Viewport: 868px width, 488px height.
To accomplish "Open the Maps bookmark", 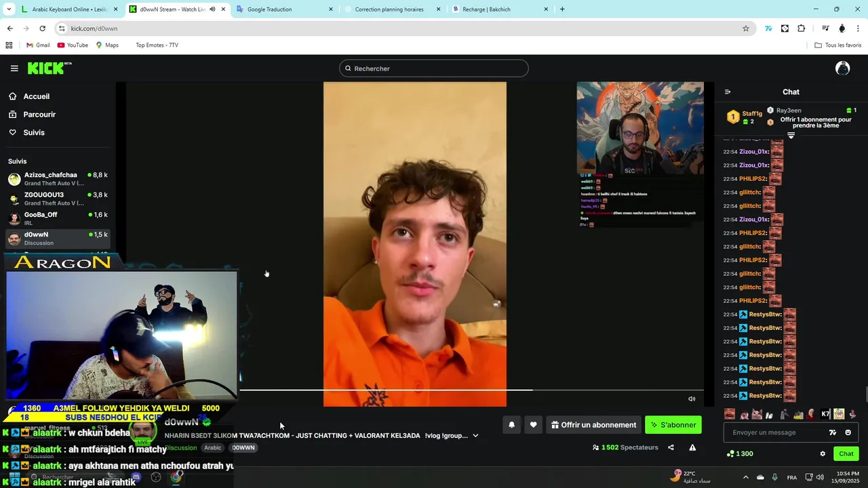I will 107,45.
